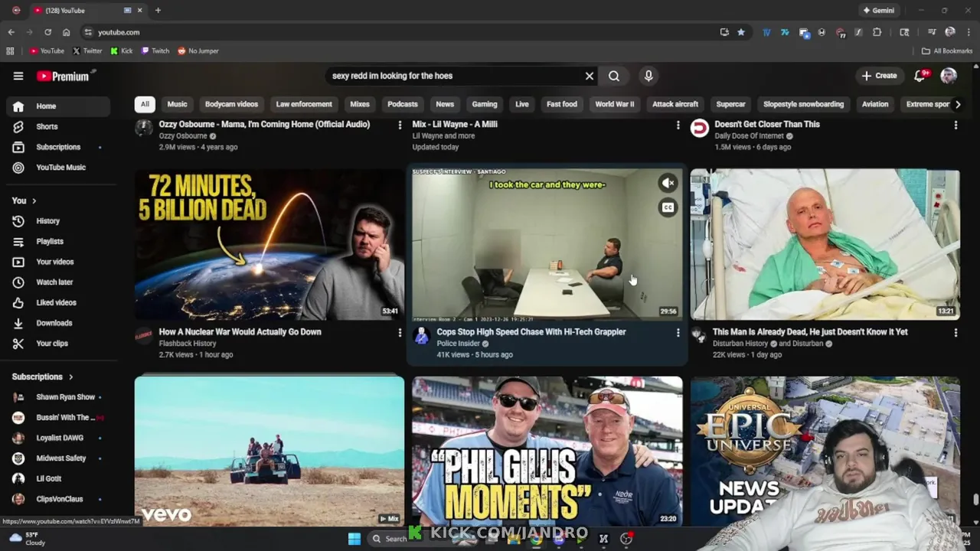Go back with the browser arrow
Viewport: 980px width, 551px height.
tap(11, 32)
